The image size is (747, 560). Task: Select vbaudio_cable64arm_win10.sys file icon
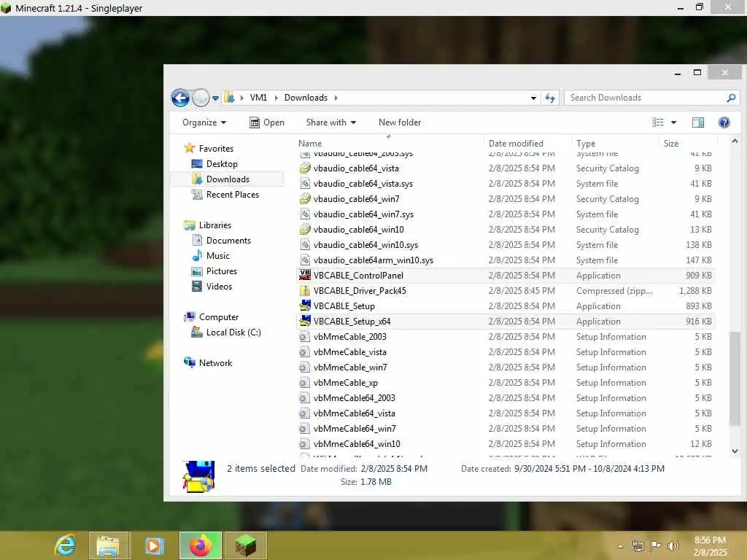305,260
